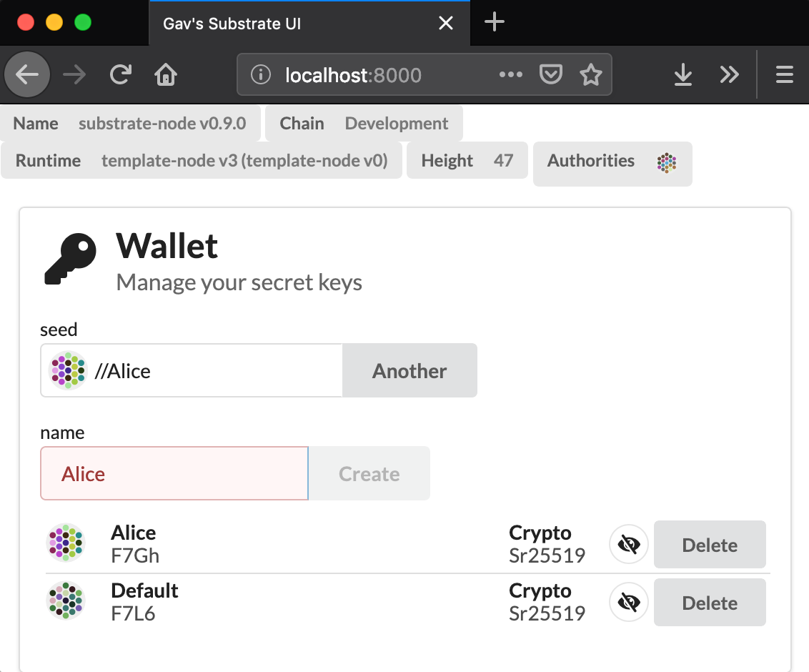Screen dimensions: 809x672
Task: Click the Create key button
Action: tap(369, 473)
